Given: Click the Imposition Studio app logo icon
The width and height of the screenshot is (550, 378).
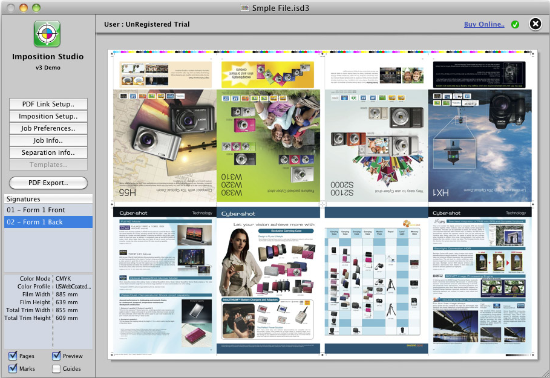Looking at the screenshot, I should point(47,34).
